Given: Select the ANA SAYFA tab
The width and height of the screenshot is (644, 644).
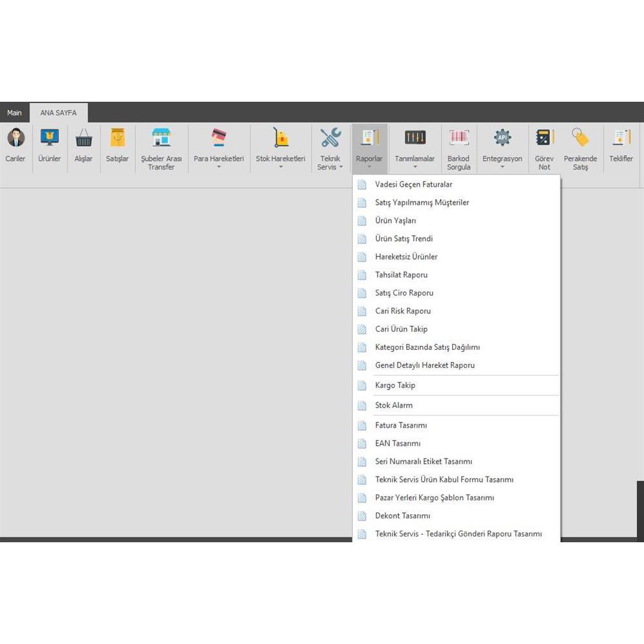Looking at the screenshot, I should (x=59, y=113).
